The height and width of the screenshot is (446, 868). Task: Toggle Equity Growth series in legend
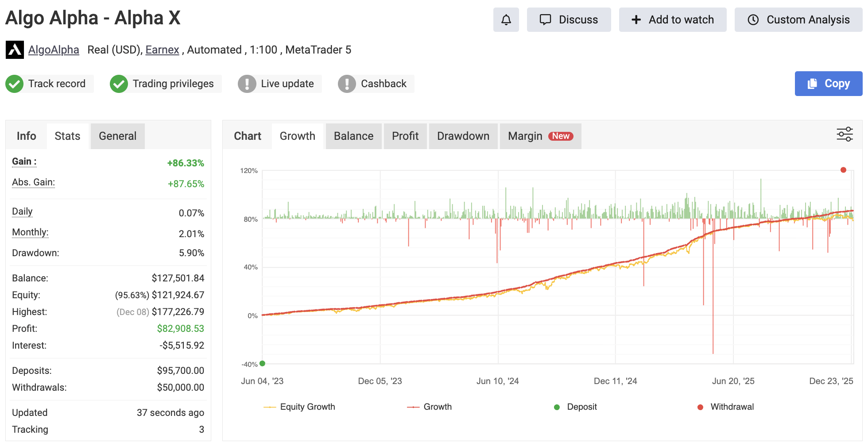click(299, 407)
